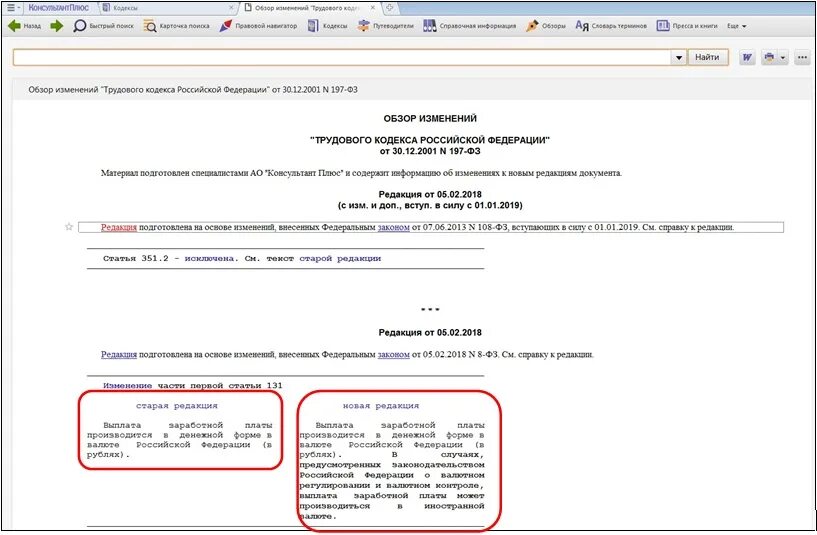
Task: Go back with the Назад arrow
Action: click(24, 26)
